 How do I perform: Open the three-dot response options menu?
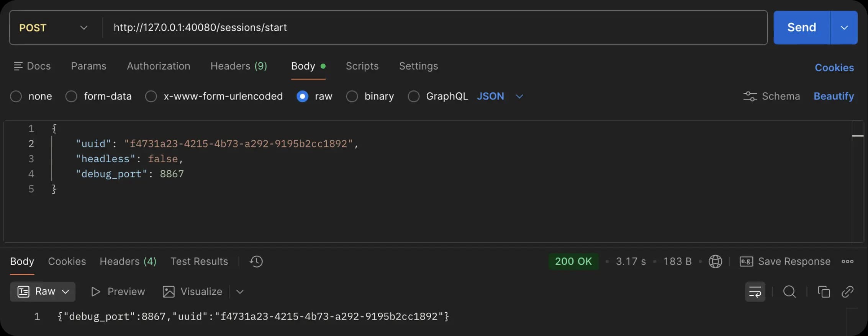[x=847, y=261]
